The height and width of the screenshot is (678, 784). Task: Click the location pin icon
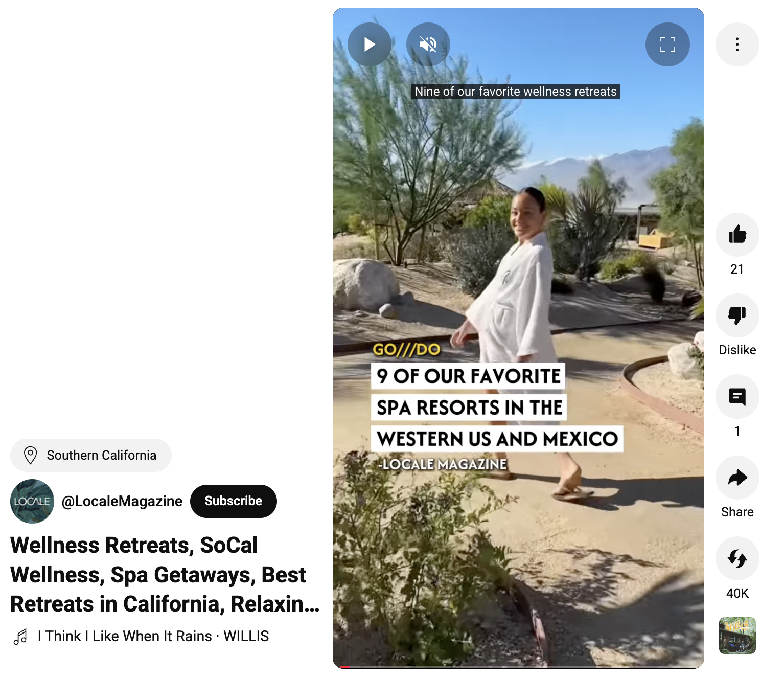31,455
